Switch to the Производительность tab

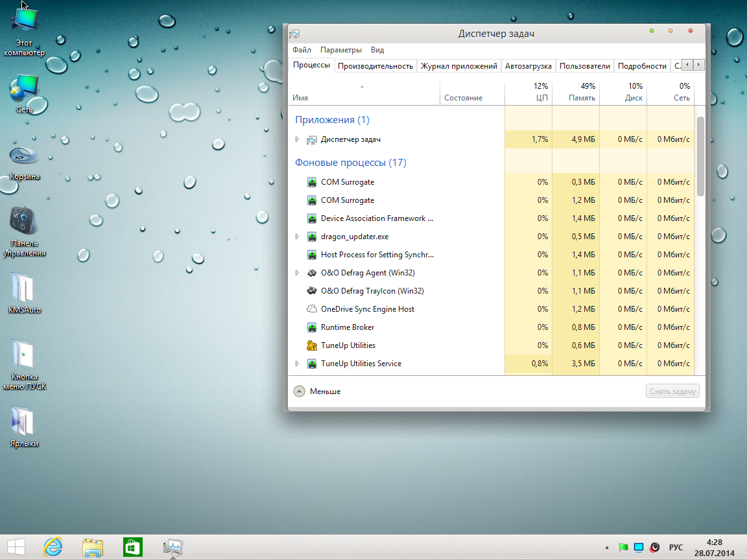[375, 65]
